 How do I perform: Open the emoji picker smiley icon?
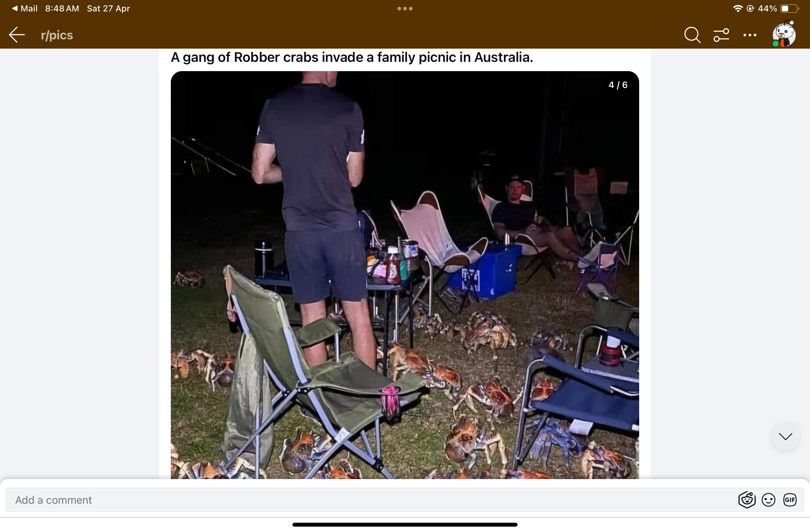[769, 500]
